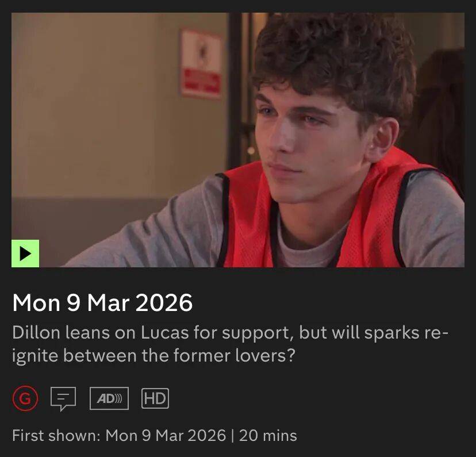Image resolution: width=476 pixels, height=457 pixels.
Task: Click the red fire sign in thumbnail
Action: pos(201,64)
